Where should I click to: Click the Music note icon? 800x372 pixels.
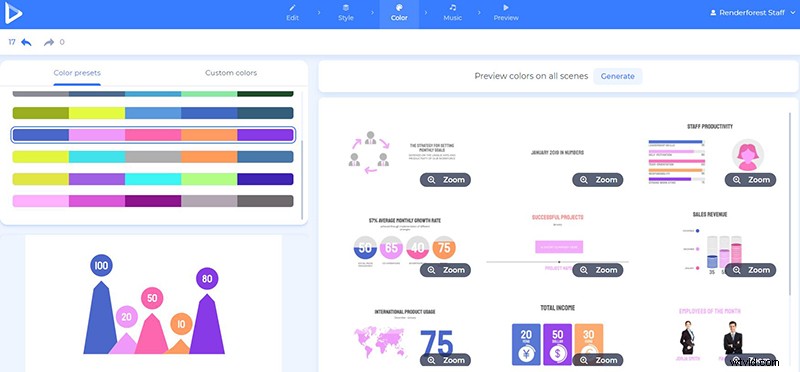(453, 8)
